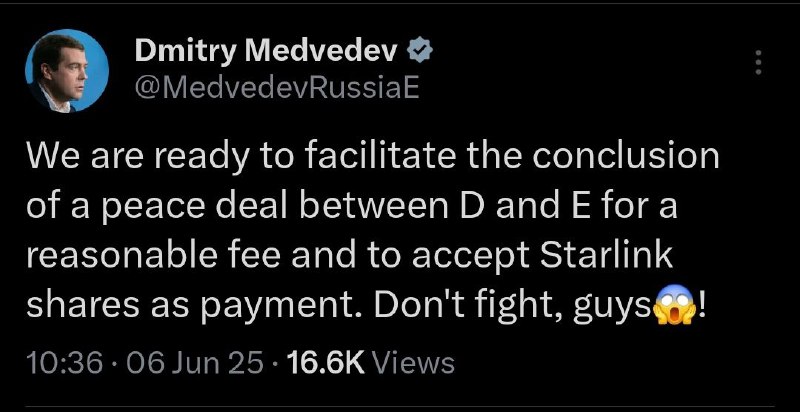Click the 16.6K view count number
Image resolution: width=800 pixels, height=412 pixels.
coord(325,364)
